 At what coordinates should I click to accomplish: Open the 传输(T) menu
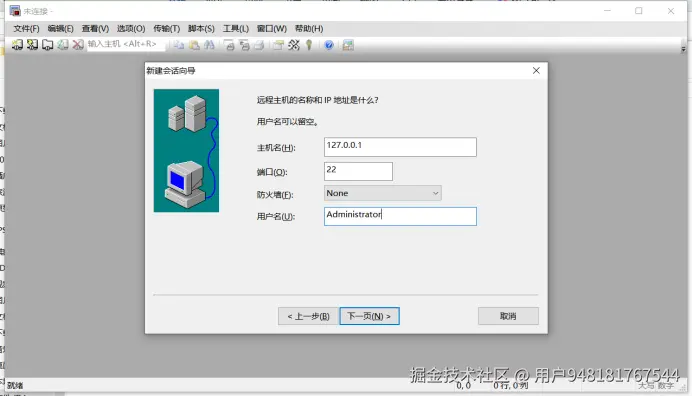pyautogui.click(x=166, y=29)
